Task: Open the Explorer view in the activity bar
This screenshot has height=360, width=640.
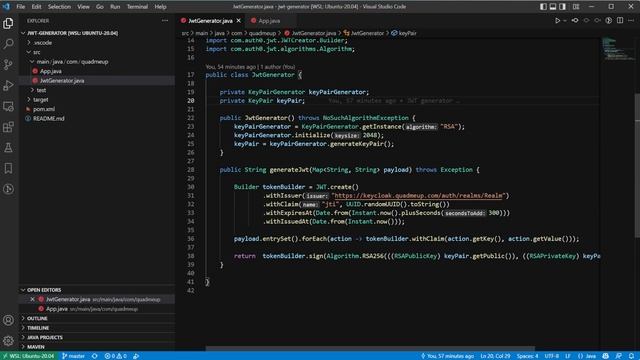Action: (8, 23)
